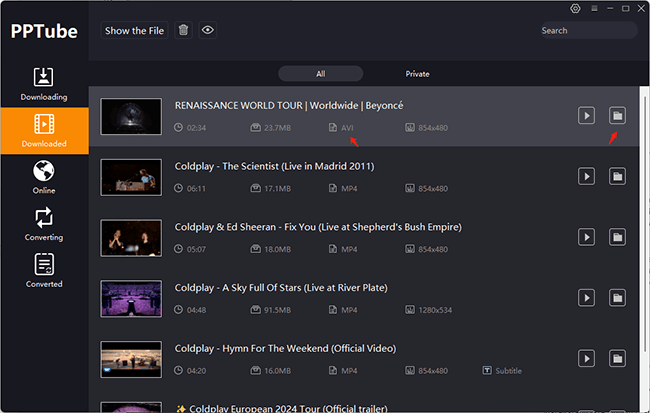Screen dimensions: 650x413
Task: Click the trash delete icon
Action: 183,30
